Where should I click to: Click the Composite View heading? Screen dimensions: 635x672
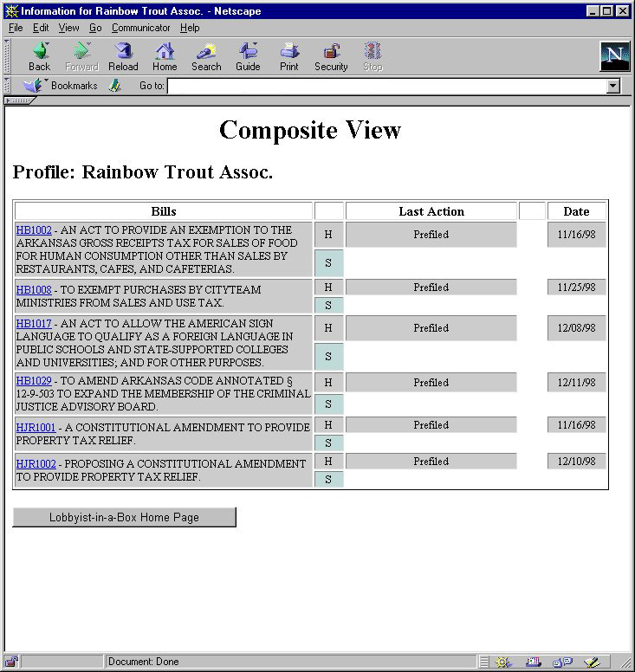[x=310, y=130]
